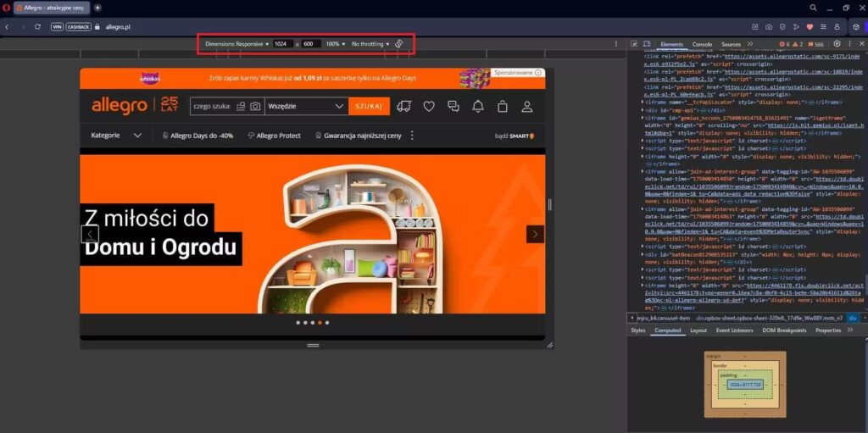868x433 pixels.
Task: Click the 'czego szukasz' search field
Action: click(x=211, y=106)
